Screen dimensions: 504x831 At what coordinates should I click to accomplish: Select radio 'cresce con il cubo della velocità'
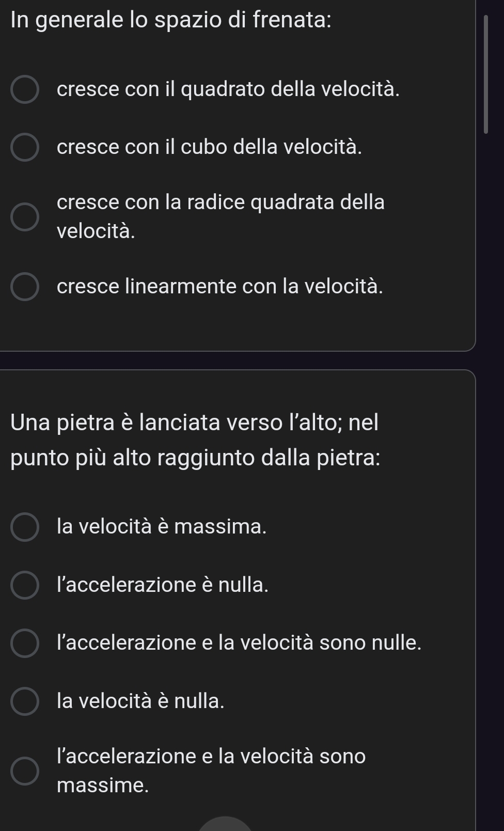click(x=24, y=148)
